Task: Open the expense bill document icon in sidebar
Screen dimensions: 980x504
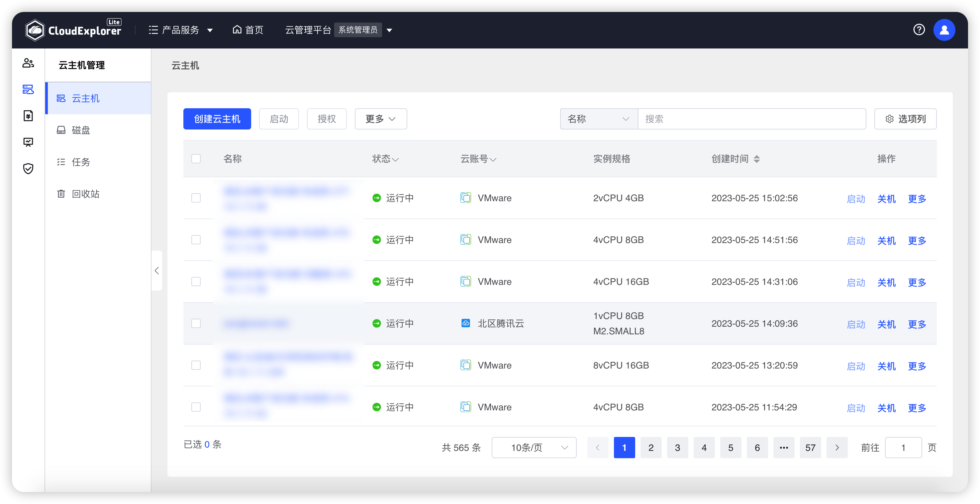Action: [x=29, y=116]
